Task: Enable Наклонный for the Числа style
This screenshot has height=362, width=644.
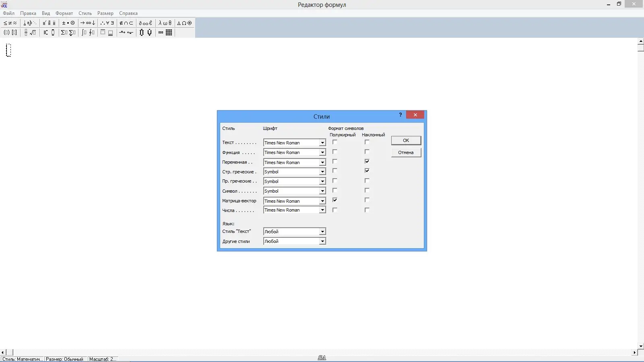Action: coord(367,210)
